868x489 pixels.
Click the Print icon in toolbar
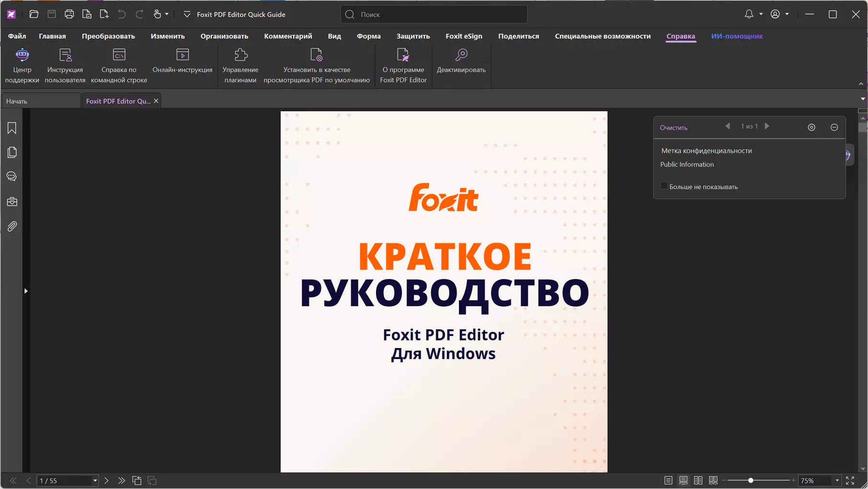69,14
